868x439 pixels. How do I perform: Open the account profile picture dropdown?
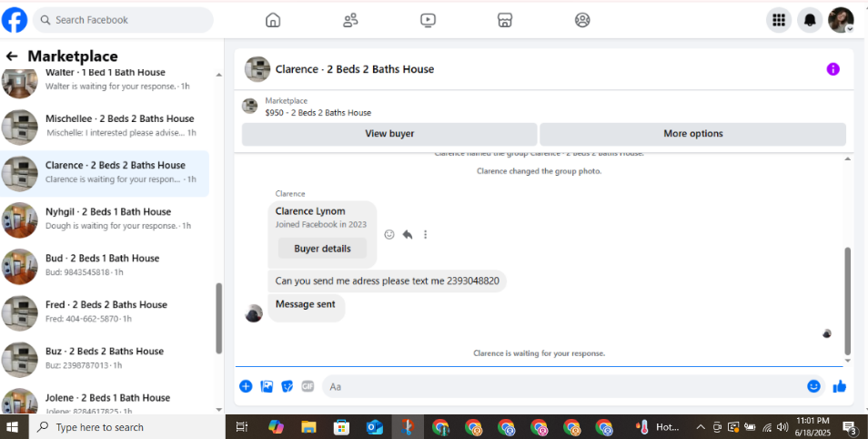(x=841, y=20)
